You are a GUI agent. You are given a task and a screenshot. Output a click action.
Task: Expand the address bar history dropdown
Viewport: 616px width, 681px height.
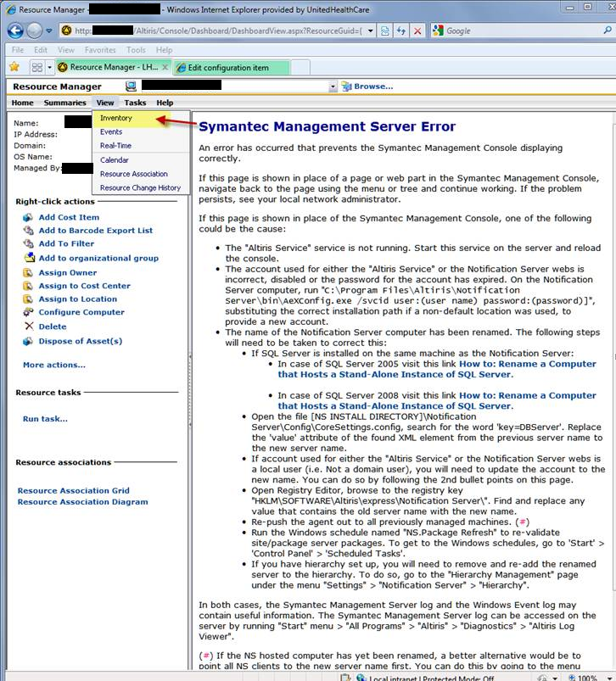coord(370,31)
